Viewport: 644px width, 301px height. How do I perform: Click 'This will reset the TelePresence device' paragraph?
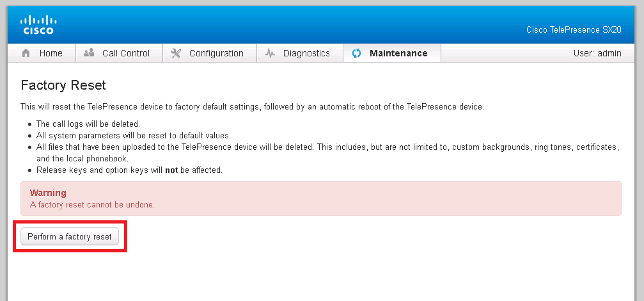click(x=252, y=107)
